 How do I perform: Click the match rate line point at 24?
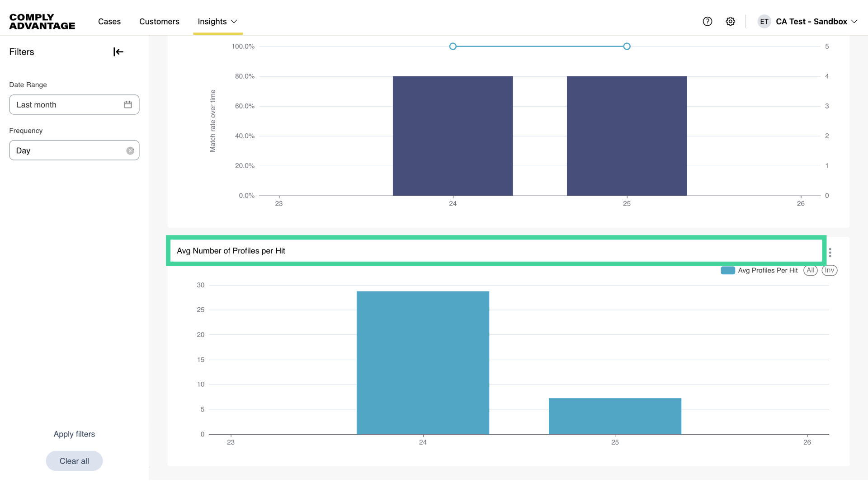[453, 46]
